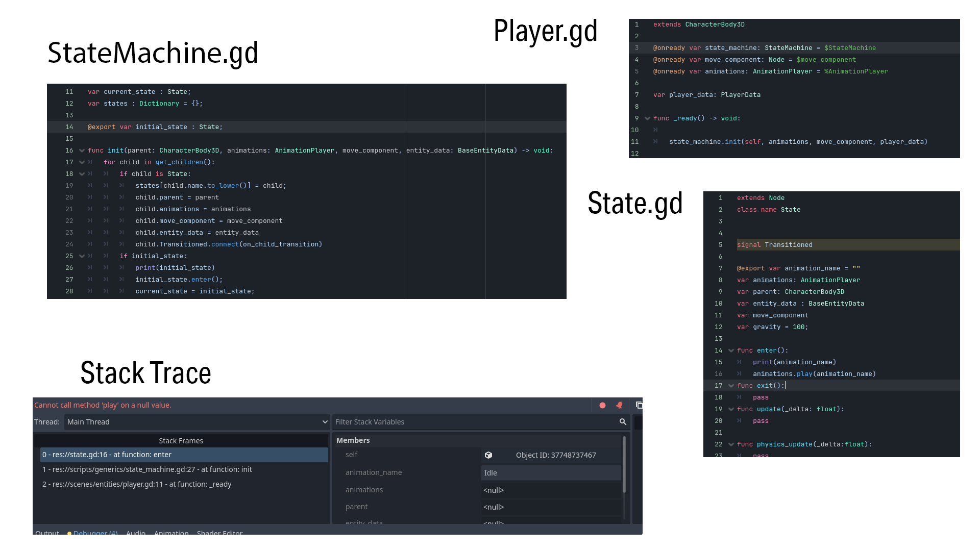Click 'var gravity = 100;' in State.gd
The width and height of the screenshot is (980, 551).
(772, 327)
